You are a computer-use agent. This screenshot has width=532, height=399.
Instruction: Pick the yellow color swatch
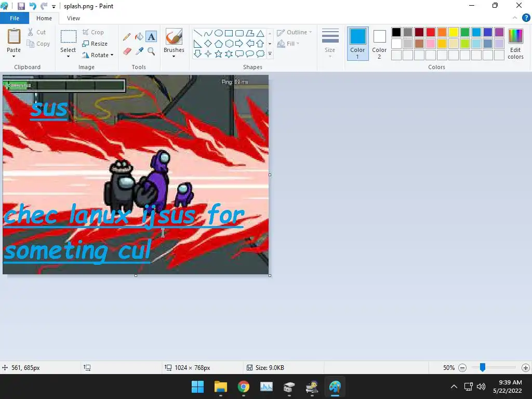click(453, 32)
